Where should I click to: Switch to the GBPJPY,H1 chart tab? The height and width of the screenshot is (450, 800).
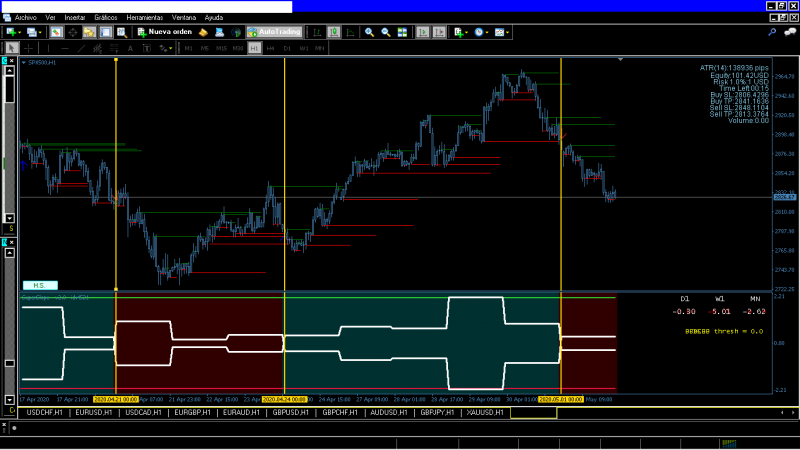click(437, 412)
